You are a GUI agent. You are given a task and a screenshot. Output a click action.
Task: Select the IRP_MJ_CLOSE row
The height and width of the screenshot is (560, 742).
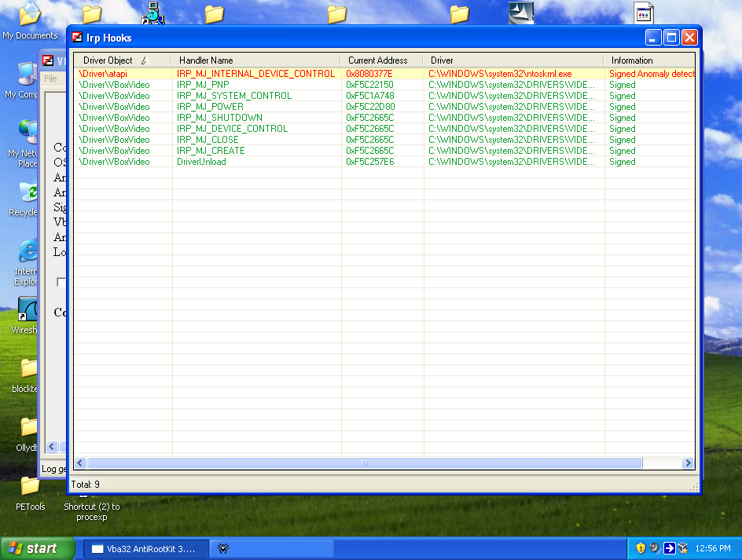pyautogui.click(x=384, y=140)
